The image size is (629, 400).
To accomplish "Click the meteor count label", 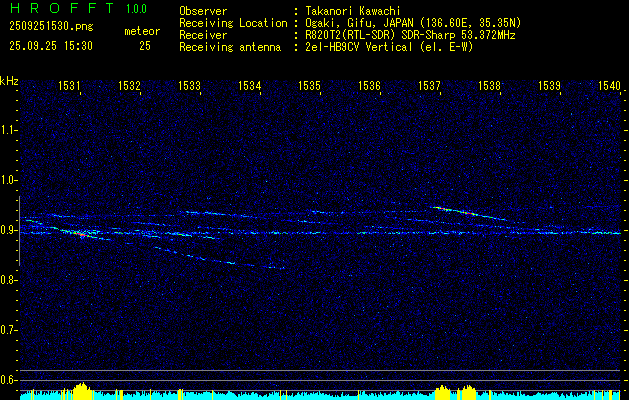I will (142, 31).
